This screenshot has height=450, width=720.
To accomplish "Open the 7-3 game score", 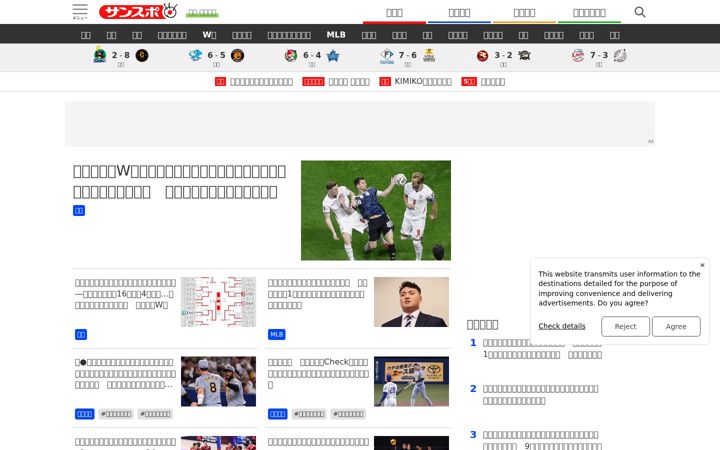I will (x=599, y=55).
